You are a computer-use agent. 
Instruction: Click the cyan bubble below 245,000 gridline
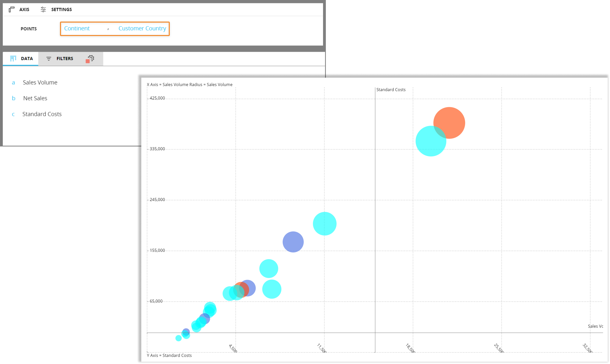point(325,224)
